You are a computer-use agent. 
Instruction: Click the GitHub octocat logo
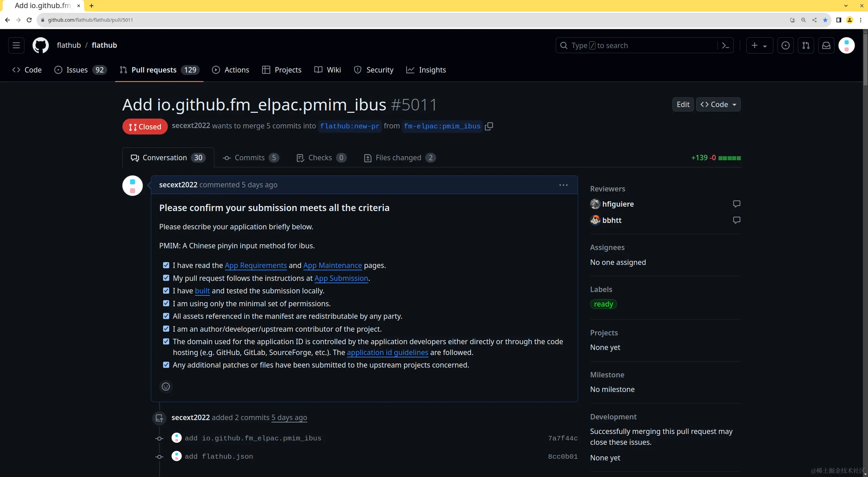[40, 45]
